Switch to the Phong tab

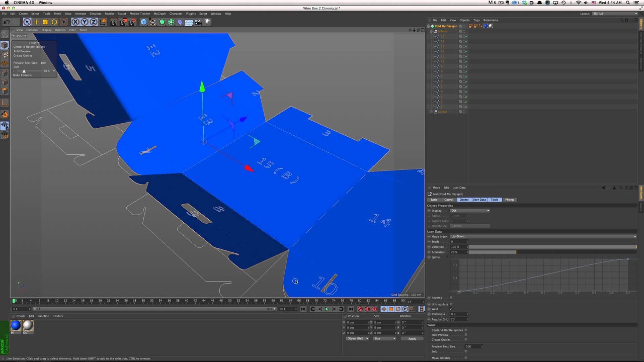[x=510, y=200]
